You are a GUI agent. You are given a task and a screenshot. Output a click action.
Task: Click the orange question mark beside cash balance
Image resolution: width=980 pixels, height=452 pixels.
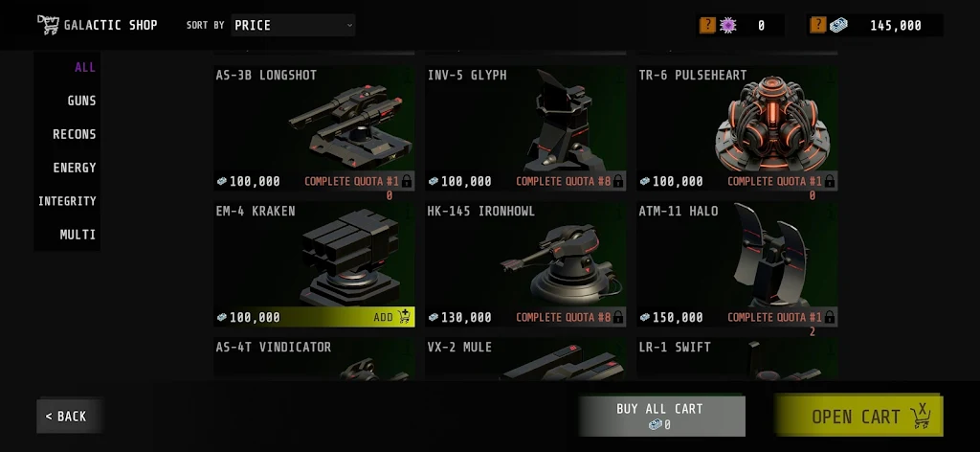click(817, 25)
